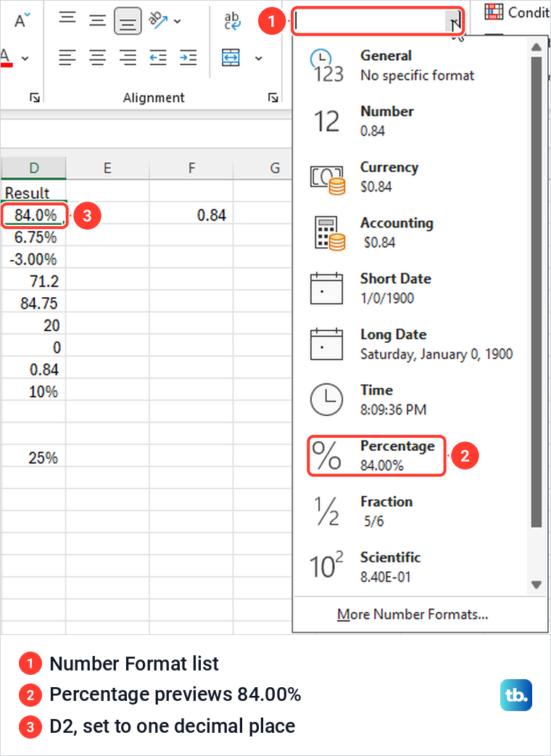Click the Merge & Center icon
The image size is (551, 756).
(231, 57)
